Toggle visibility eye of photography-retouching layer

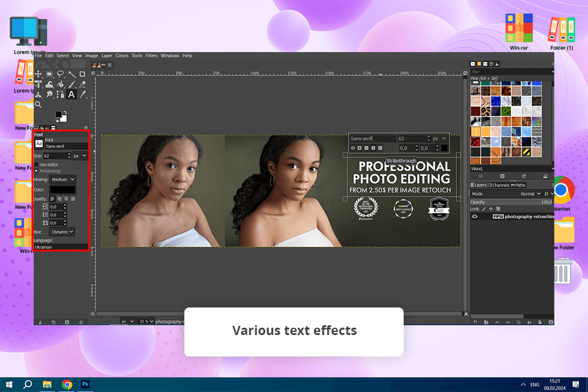tap(475, 216)
